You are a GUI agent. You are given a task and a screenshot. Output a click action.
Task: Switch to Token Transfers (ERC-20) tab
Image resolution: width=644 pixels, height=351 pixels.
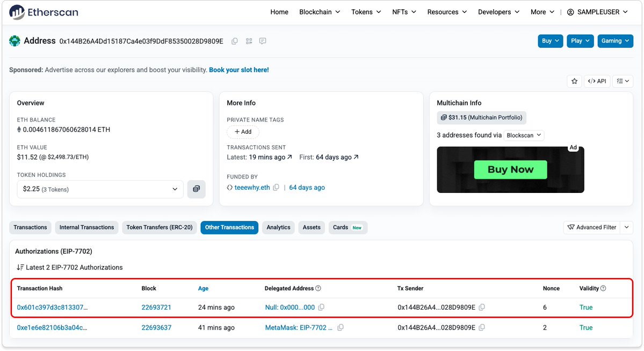pyautogui.click(x=160, y=227)
